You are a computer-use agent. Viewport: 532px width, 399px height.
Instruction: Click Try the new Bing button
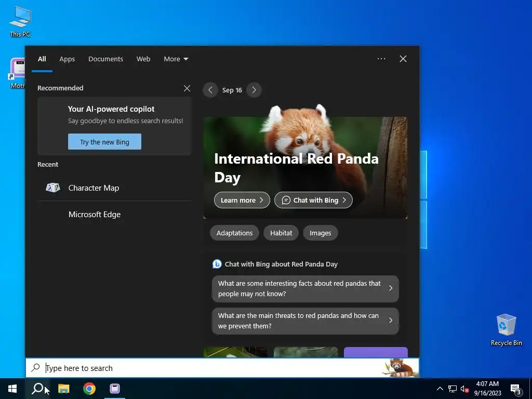(104, 142)
